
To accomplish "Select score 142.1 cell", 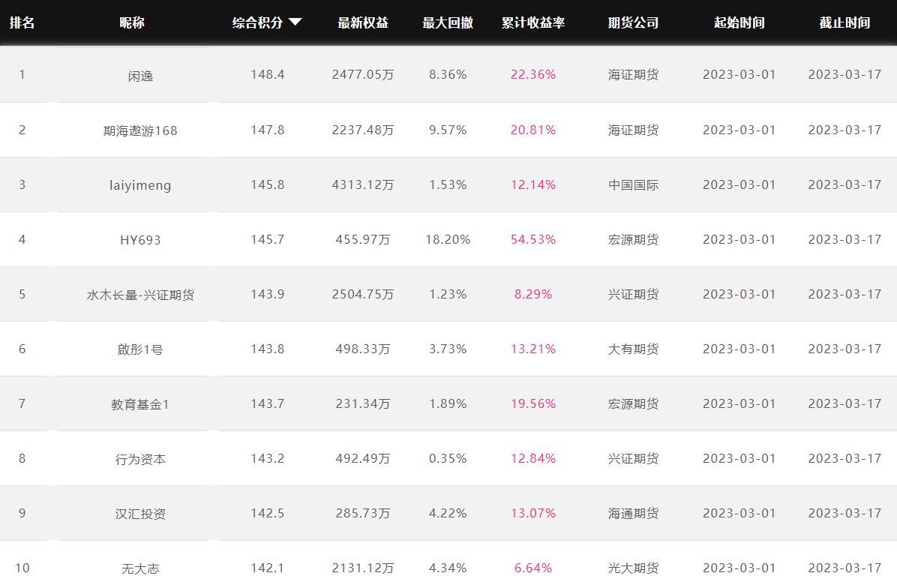I will point(267,568).
